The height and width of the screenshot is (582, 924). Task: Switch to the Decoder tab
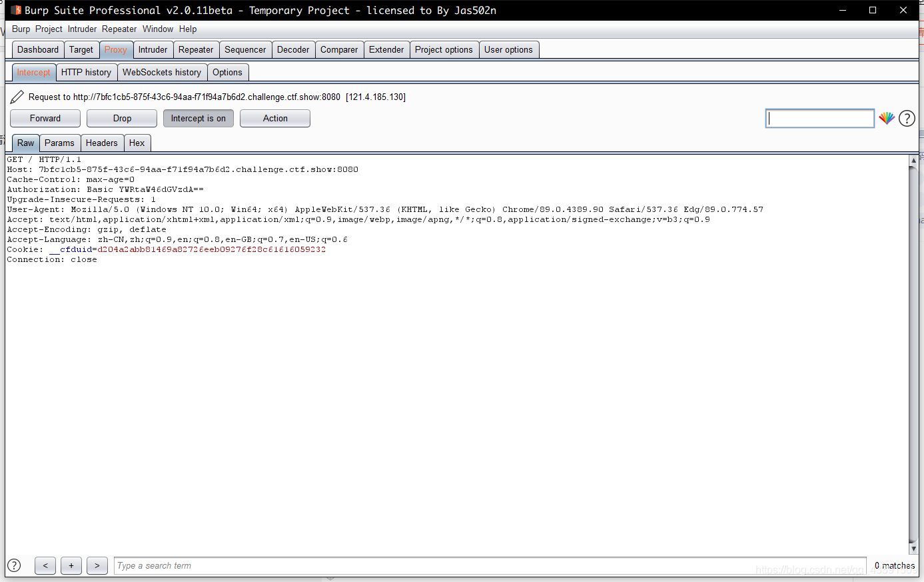293,49
